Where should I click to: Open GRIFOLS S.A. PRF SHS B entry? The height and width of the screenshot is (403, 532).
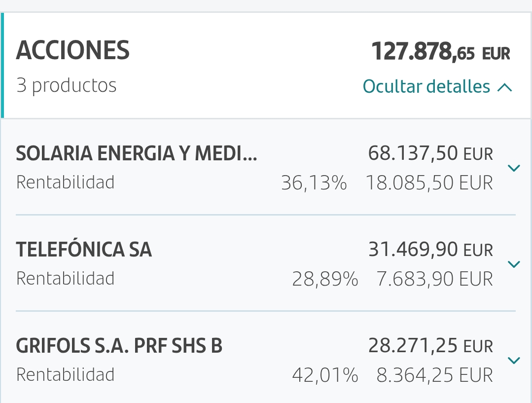pyautogui.click(x=119, y=346)
